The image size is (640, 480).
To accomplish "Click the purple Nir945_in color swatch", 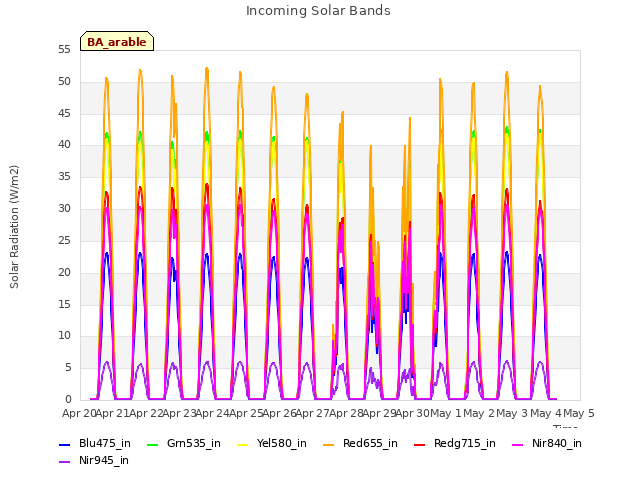I will click(64, 462).
